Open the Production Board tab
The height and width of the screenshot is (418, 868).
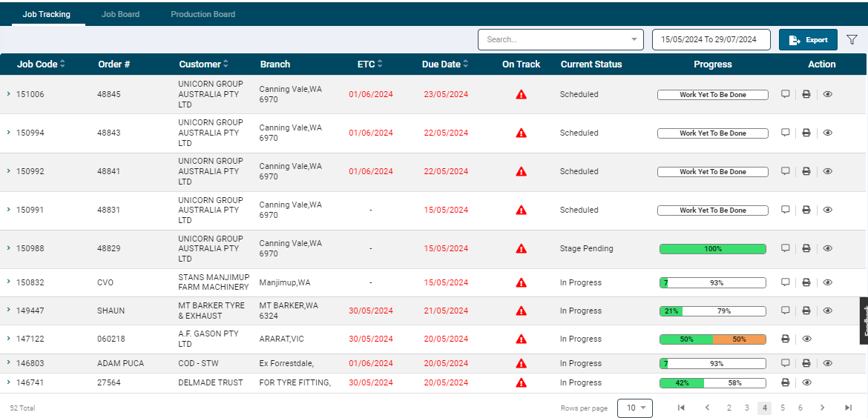203,14
